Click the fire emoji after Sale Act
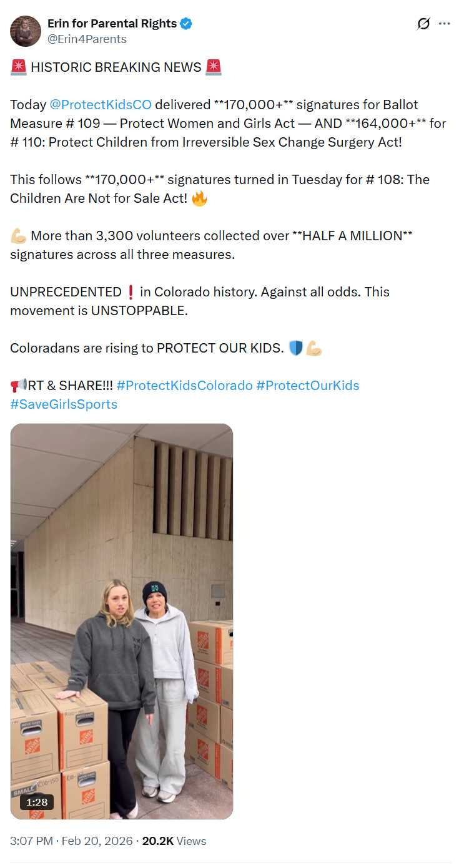The image size is (464, 868). pos(199,198)
